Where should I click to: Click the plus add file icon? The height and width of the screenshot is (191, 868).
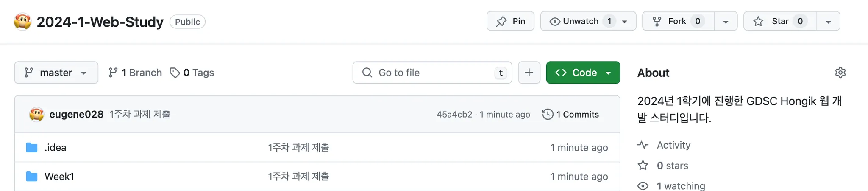[x=529, y=73]
